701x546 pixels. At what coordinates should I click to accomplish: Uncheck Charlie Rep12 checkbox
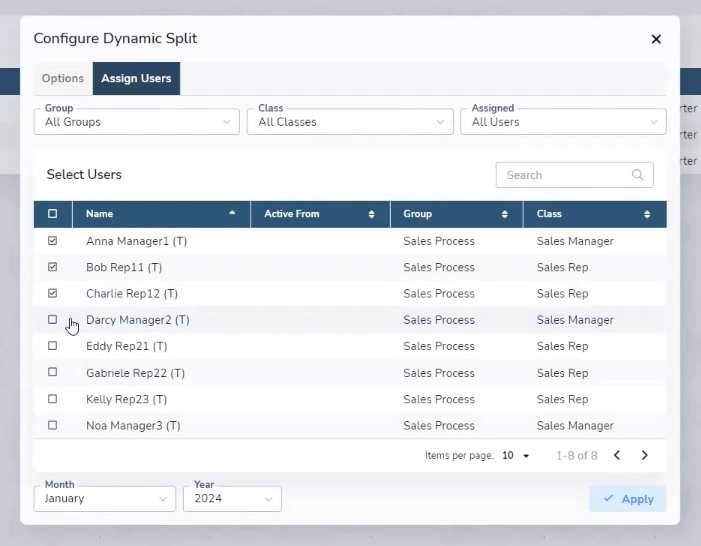52,293
